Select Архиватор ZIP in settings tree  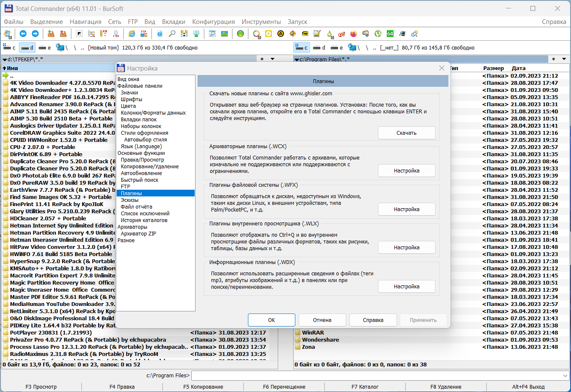click(x=138, y=234)
